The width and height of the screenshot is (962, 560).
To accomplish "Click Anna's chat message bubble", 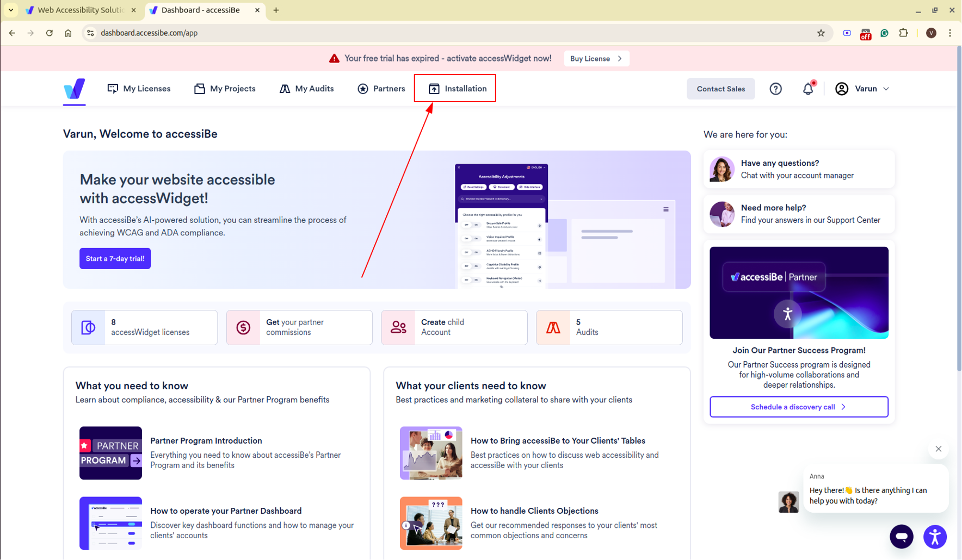I will pos(875,488).
